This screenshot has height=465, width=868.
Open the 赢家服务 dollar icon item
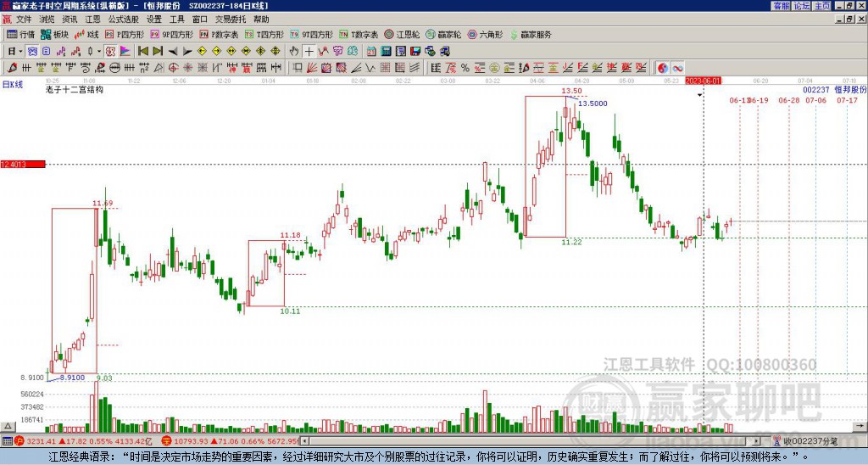531,34
